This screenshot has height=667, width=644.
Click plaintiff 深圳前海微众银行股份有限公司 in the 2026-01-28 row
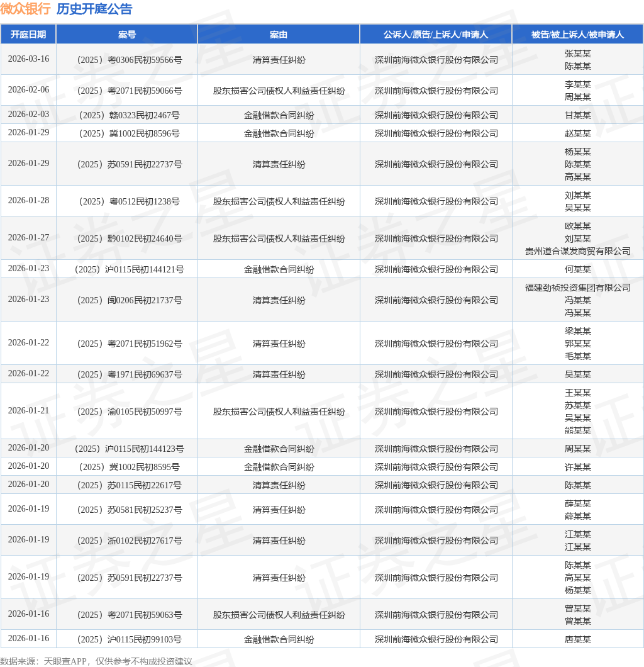tap(436, 201)
